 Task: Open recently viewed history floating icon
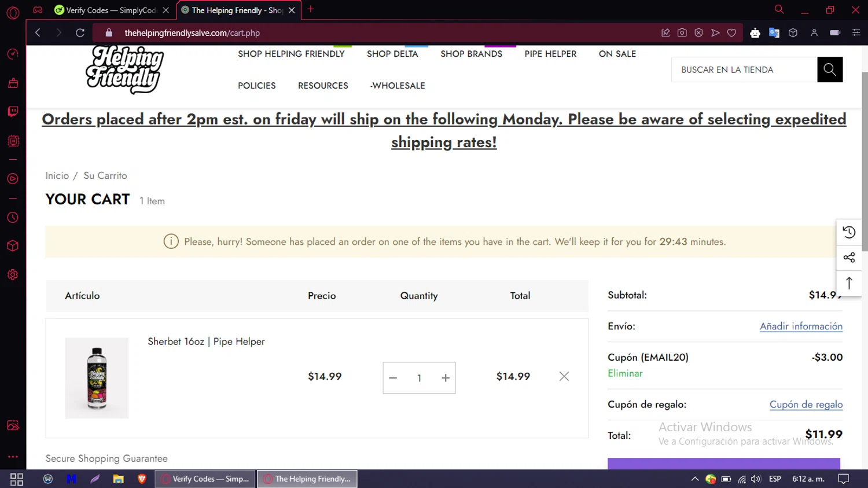point(849,232)
